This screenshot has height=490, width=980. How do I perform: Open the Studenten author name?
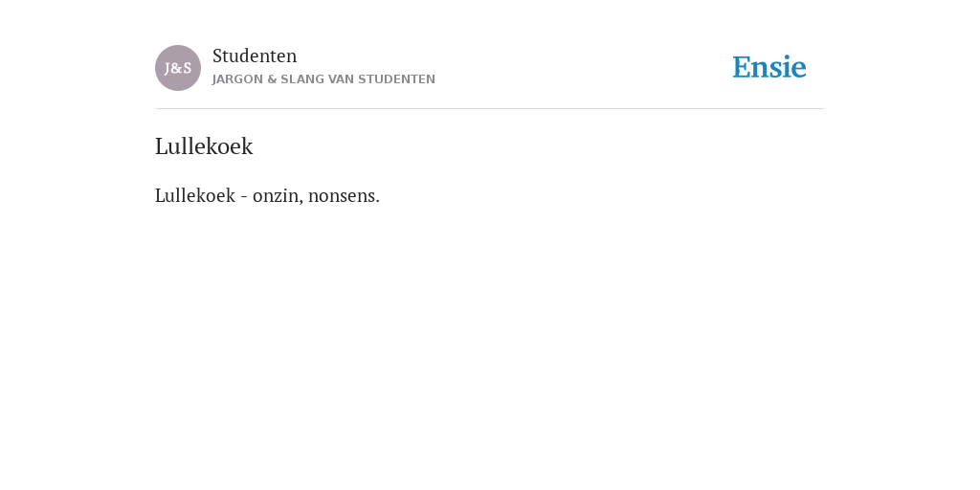click(255, 56)
